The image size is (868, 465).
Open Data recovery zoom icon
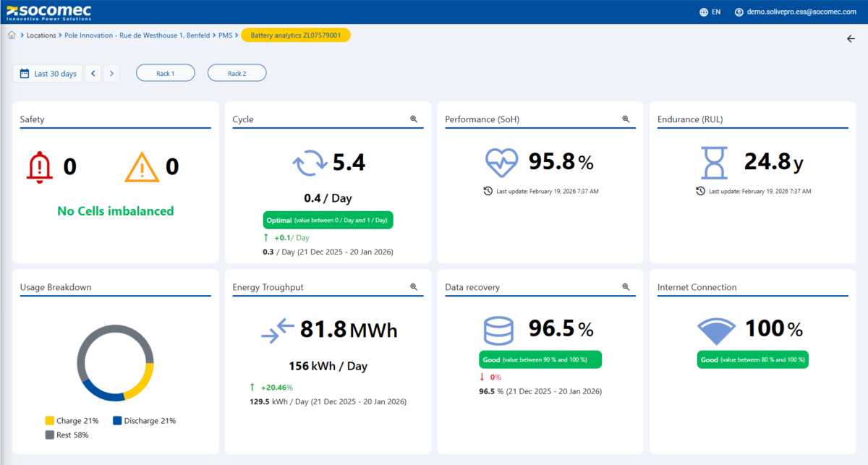(x=626, y=287)
